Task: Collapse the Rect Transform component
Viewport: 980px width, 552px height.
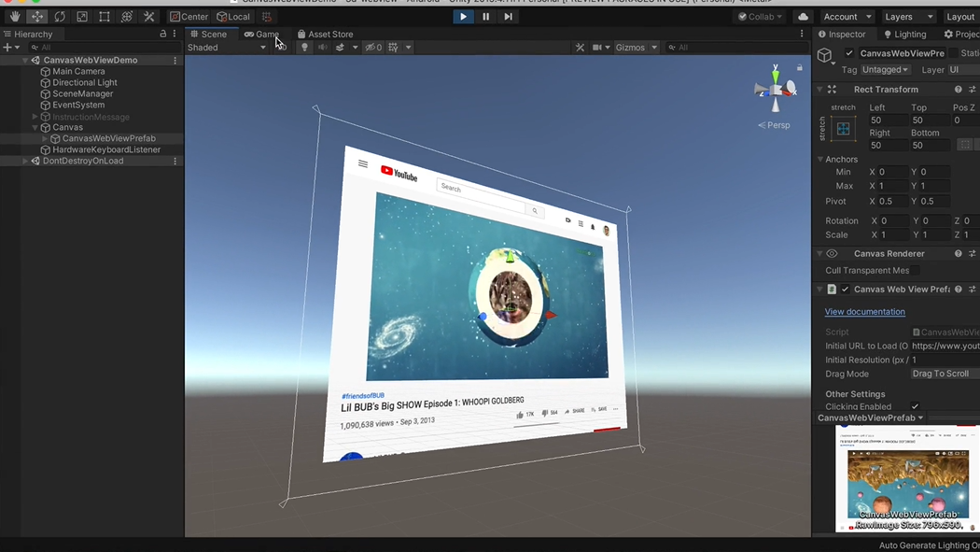Action: (x=819, y=90)
